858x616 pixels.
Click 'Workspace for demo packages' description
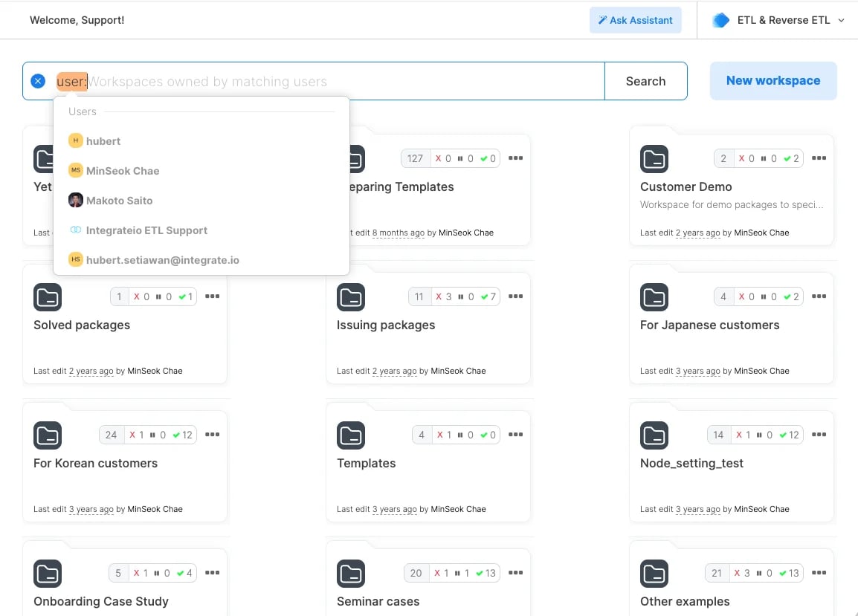(x=732, y=204)
